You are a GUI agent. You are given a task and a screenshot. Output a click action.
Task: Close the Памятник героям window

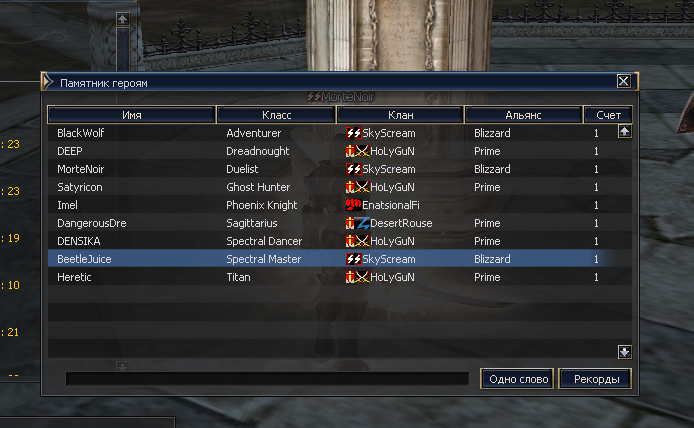point(624,81)
